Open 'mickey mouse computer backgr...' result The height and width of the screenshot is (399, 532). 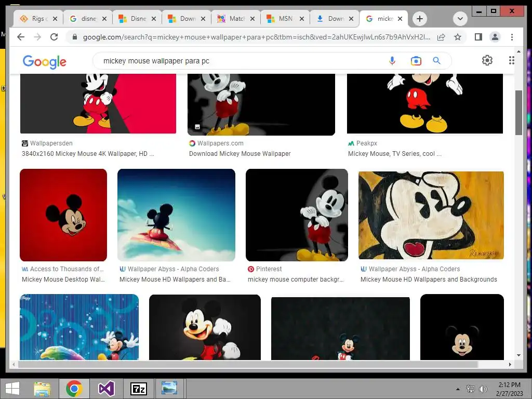(x=296, y=279)
